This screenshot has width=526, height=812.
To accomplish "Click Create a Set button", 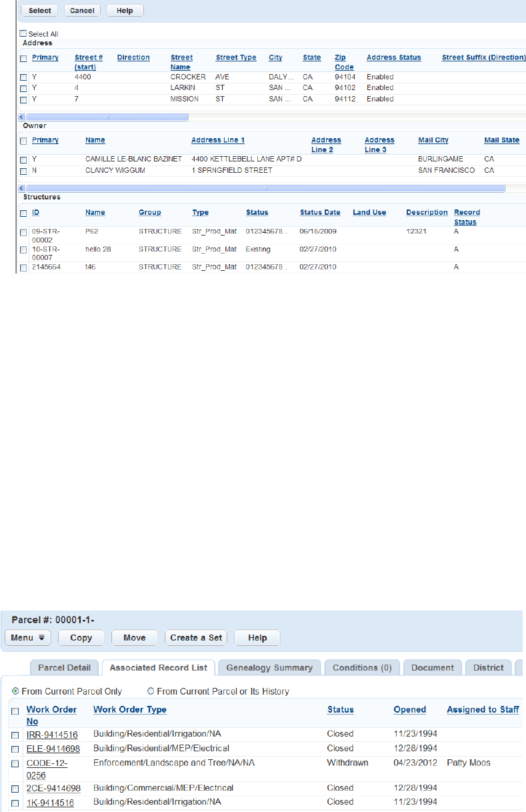I will tap(196, 637).
